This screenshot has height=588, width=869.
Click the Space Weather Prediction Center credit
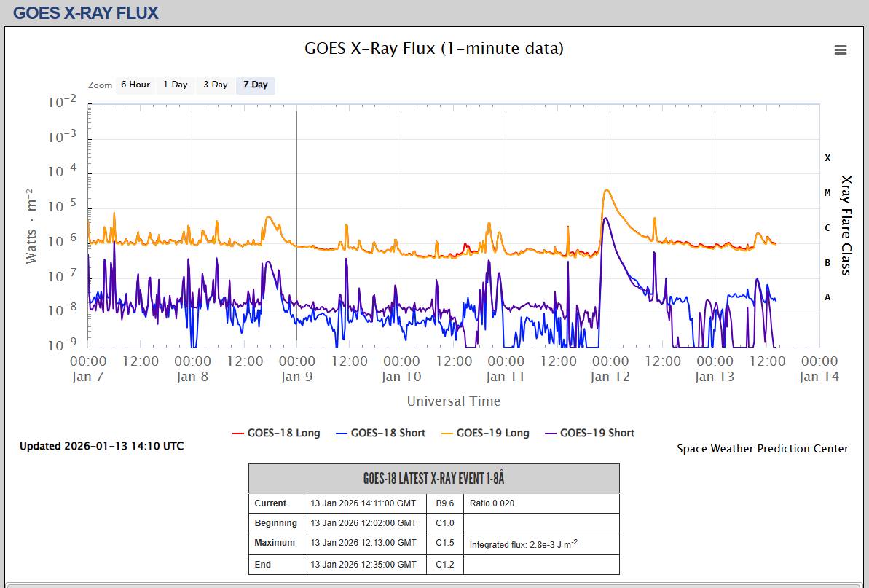(x=762, y=449)
